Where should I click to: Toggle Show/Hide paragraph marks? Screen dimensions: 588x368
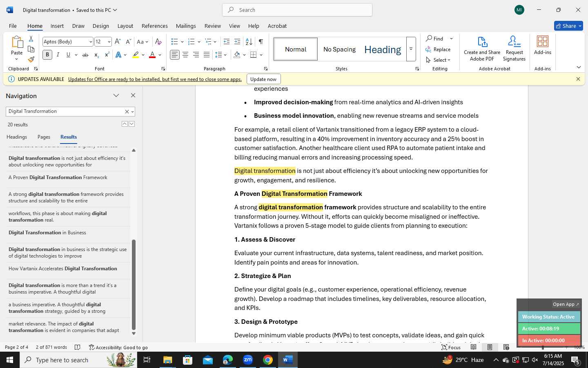pos(261,42)
